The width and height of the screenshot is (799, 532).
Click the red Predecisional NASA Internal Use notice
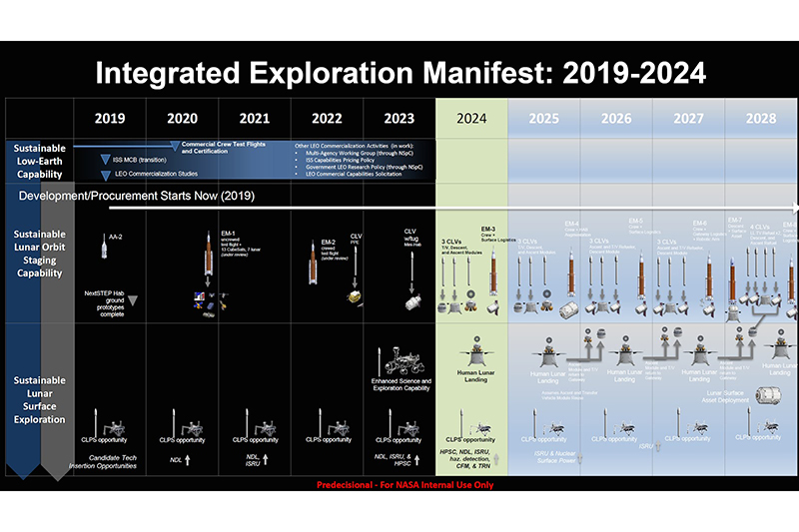coord(399,485)
